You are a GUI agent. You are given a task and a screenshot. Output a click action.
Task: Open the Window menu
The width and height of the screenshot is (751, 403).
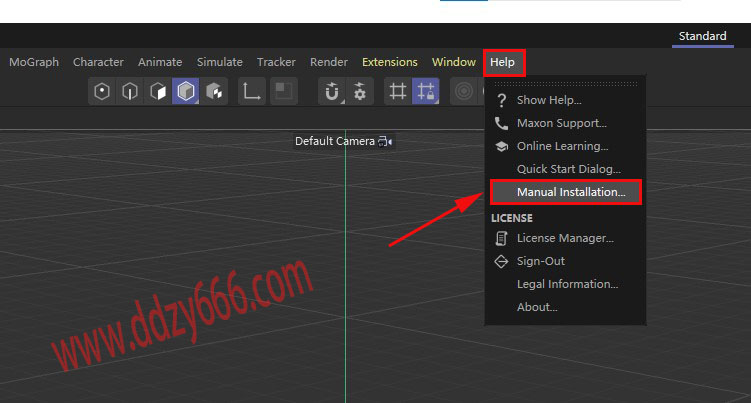454,62
